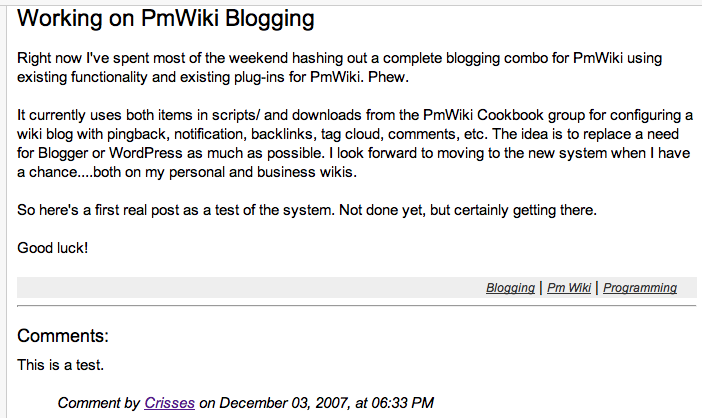
Task: Open the Blogging tag link
Action: 510,288
